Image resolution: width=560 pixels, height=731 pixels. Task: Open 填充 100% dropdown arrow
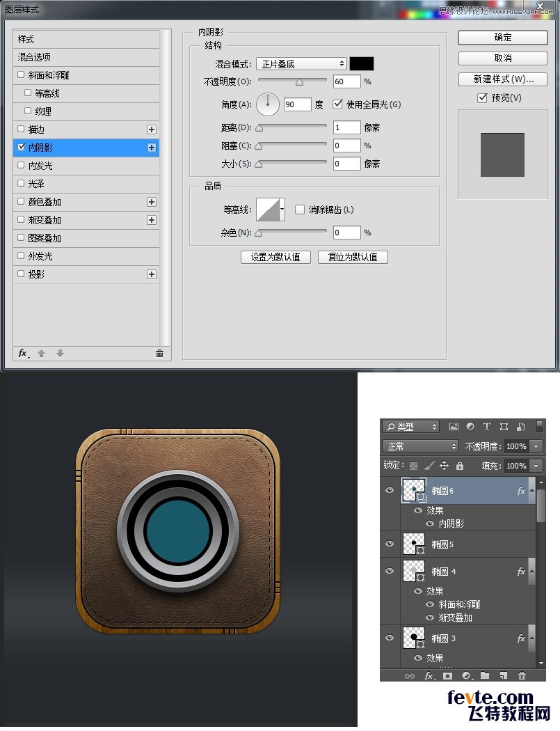click(537, 466)
